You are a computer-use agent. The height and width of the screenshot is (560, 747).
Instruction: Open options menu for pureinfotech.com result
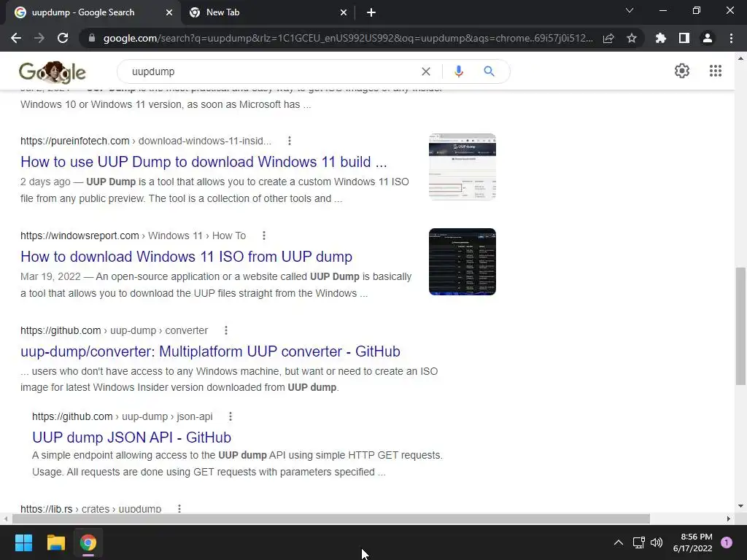click(x=289, y=141)
